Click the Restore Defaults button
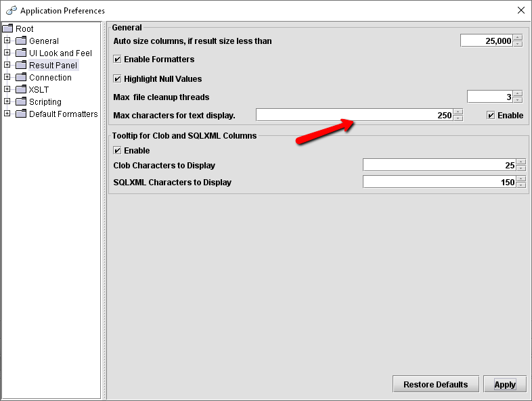 click(436, 384)
